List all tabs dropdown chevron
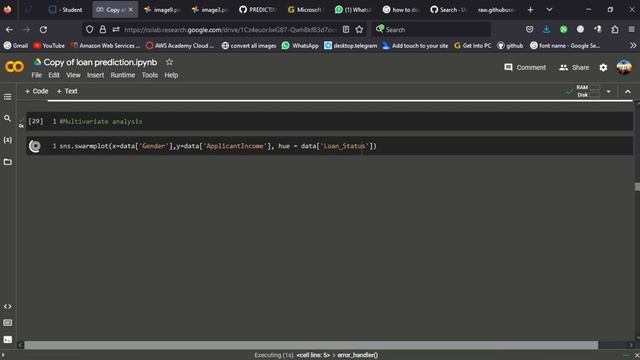This screenshot has width=640, height=360. click(x=549, y=10)
